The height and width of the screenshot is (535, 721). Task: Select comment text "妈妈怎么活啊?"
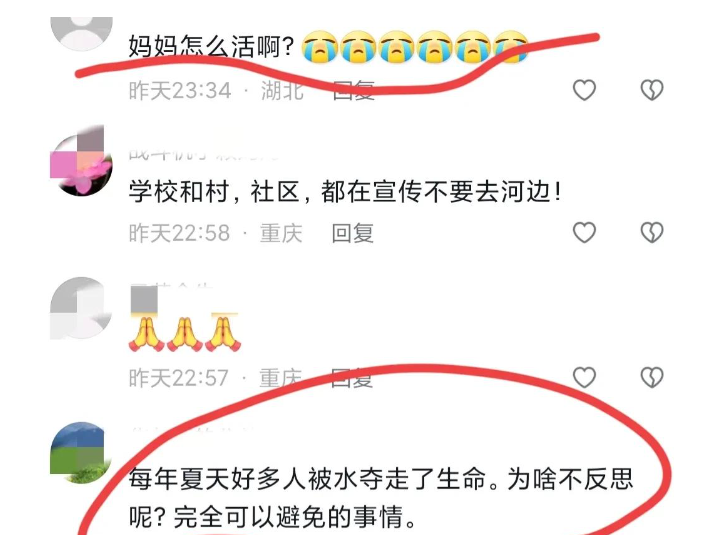click(x=212, y=46)
